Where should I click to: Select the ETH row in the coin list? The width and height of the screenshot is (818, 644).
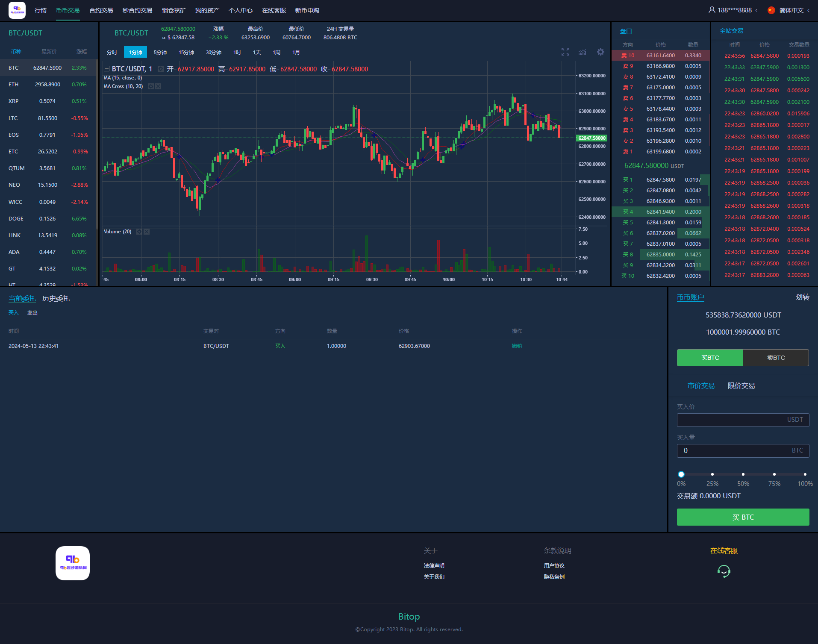(49, 85)
